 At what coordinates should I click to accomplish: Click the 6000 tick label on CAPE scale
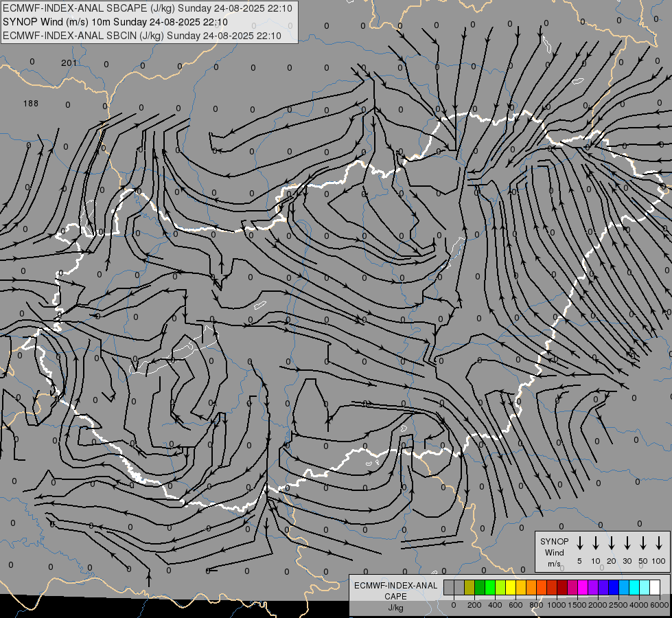coord(659,605)
